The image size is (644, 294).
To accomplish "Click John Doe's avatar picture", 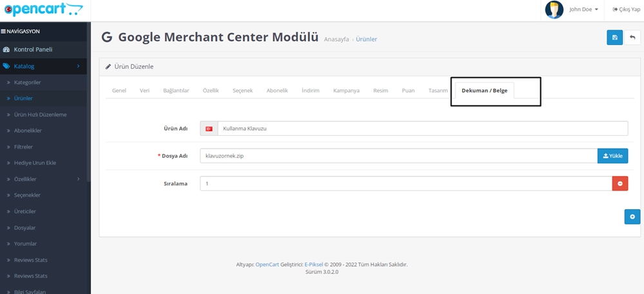I will click(554, 10).
